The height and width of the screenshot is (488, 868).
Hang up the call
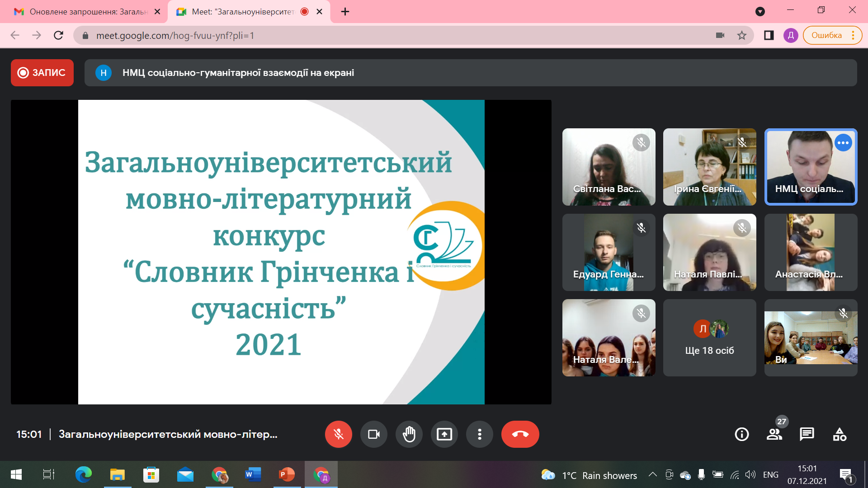click(x=520, y=434)
